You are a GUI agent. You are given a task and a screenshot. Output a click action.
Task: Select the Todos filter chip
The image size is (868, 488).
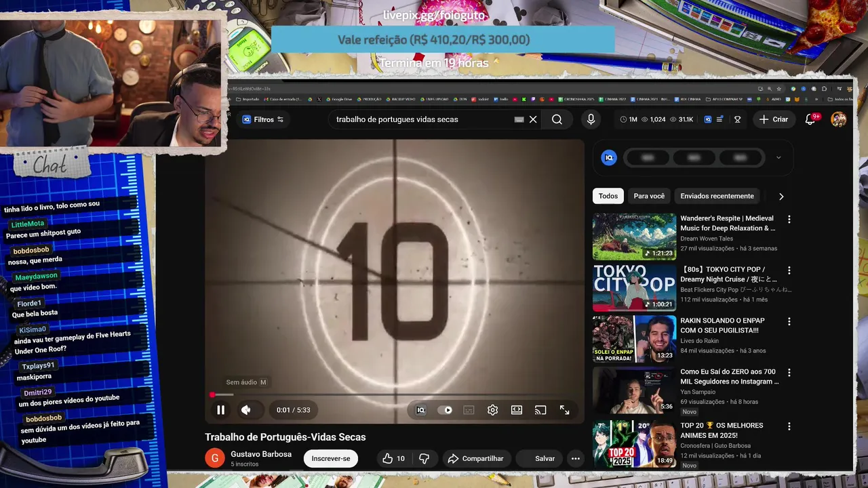pyautogui.click(x=608, y=196)
